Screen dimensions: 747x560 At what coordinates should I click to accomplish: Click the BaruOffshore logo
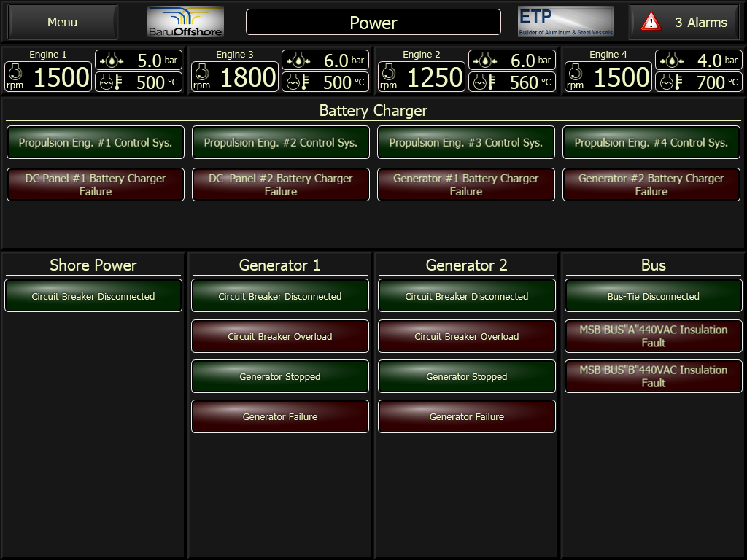coord(185,22)
